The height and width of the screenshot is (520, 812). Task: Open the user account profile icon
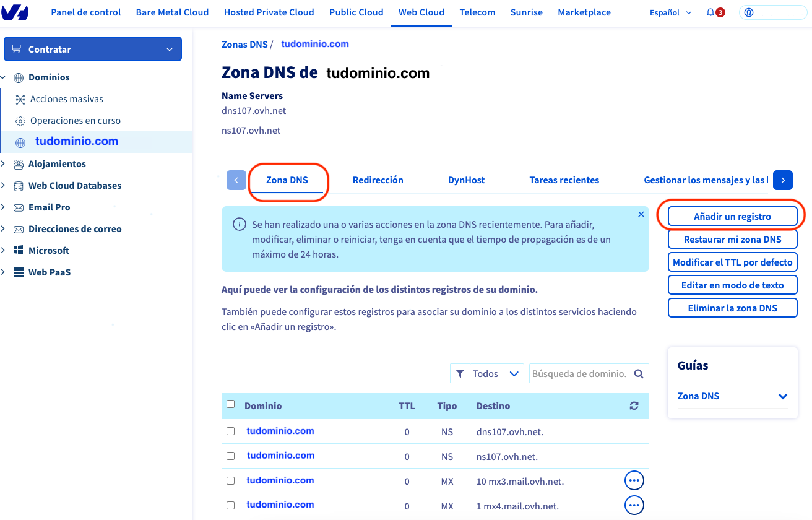coord(749,12)
